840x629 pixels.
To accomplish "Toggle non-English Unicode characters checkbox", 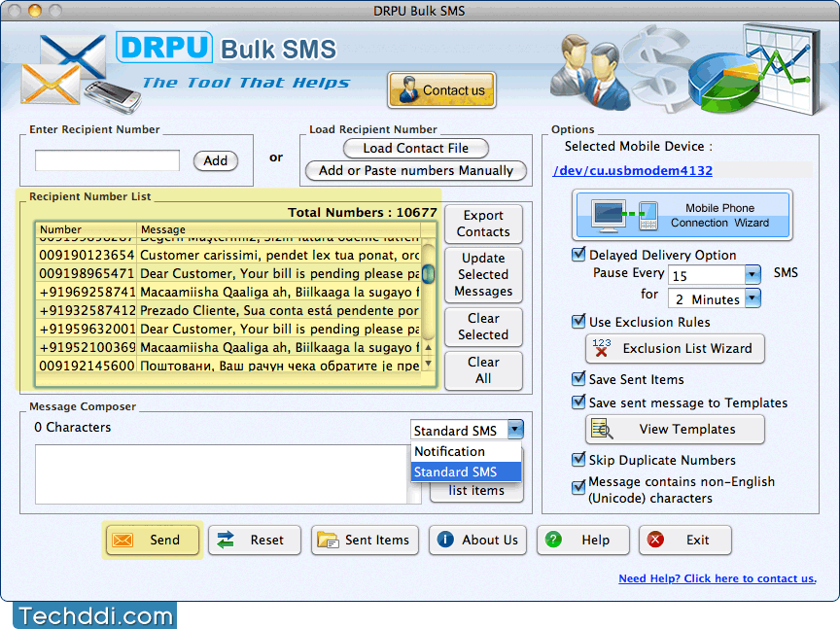I will click(578, 488).
